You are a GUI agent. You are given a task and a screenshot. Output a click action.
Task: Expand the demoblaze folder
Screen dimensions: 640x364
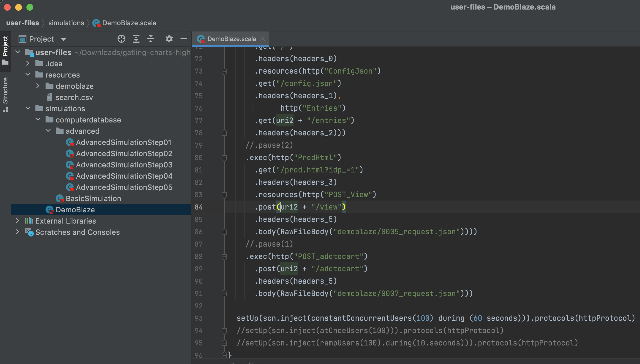(x=38, y=86)
